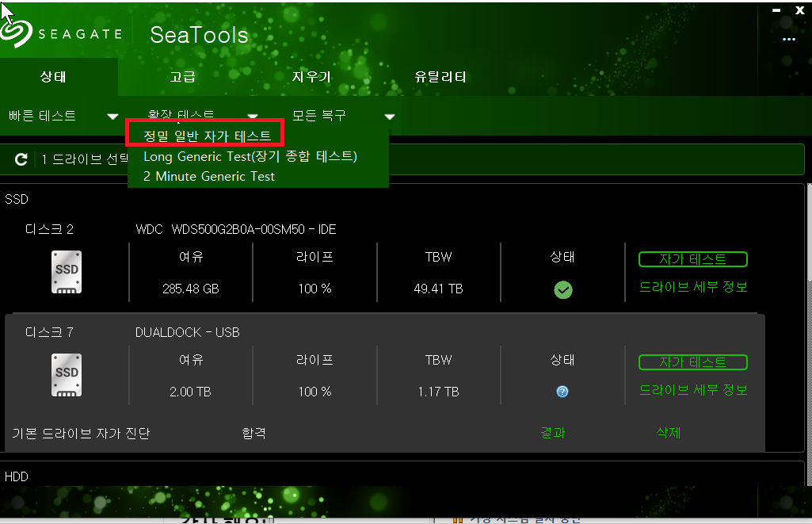
Task: Expand the 빠른 테스트 dropdown arrow
Action: [x=113, y=117]
